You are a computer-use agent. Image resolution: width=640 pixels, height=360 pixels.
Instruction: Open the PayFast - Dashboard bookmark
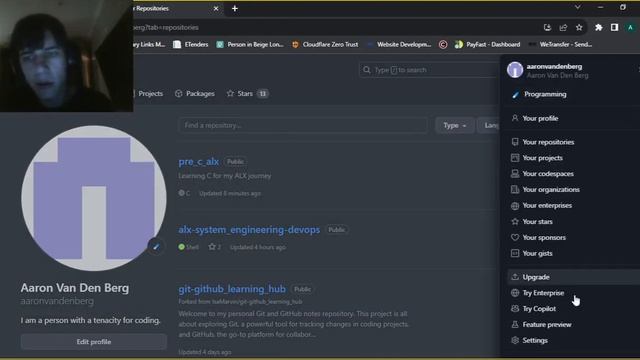click(x=487, y=44)
